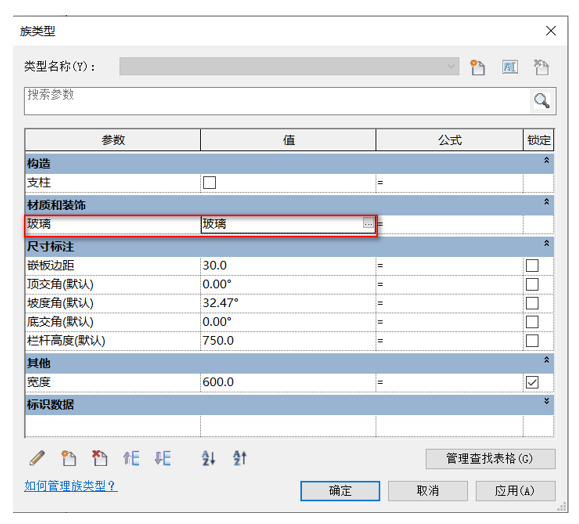
Task: Click the 公式 column header
Action: [450, 140]
